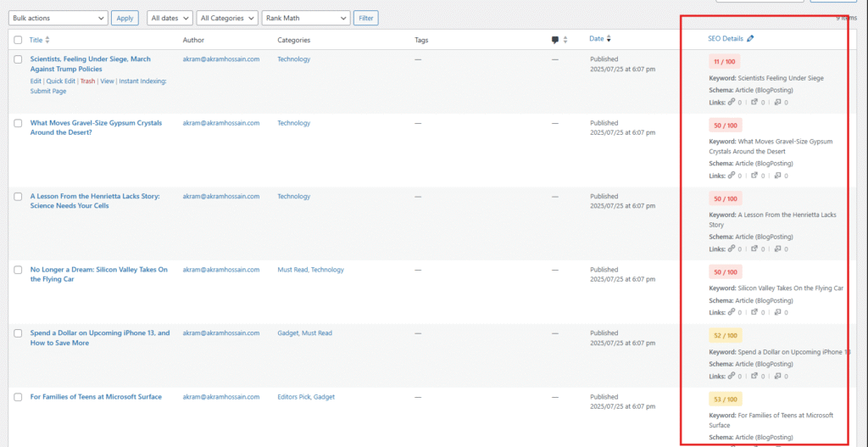Image resolution: width=868 pixels, height=447 pixels.
Task: Open the All dates filter dropdown
Action: click(170, 18)
